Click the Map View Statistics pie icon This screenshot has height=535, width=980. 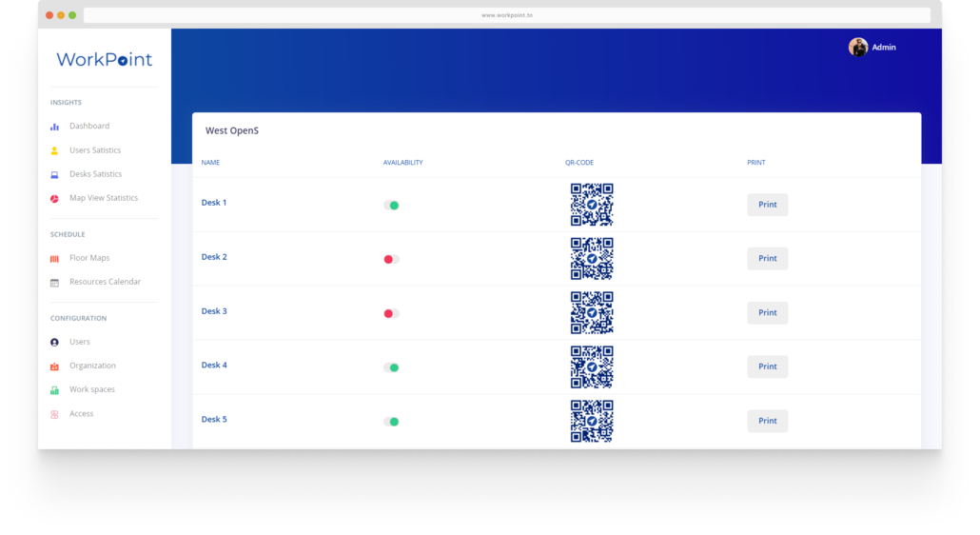click(x=54, y=199)
